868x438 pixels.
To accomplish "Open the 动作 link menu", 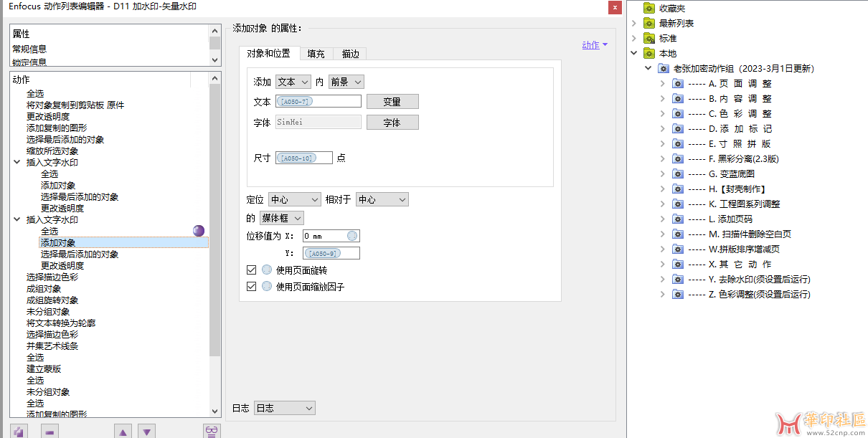I will (x=595, y=45).
